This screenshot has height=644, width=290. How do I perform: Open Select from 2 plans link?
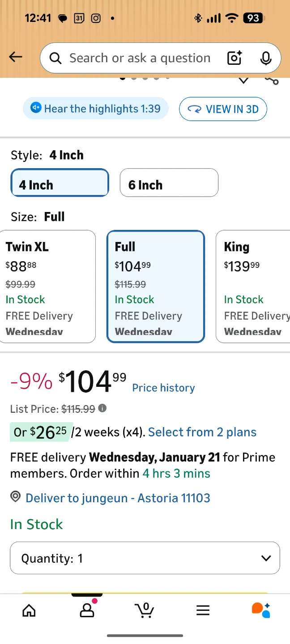202,432
